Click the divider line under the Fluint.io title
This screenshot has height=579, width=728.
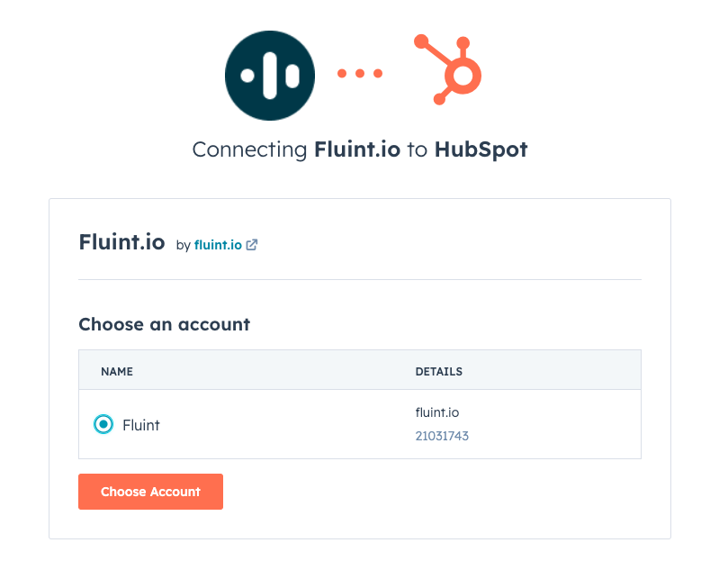click(x=360, y=279)
